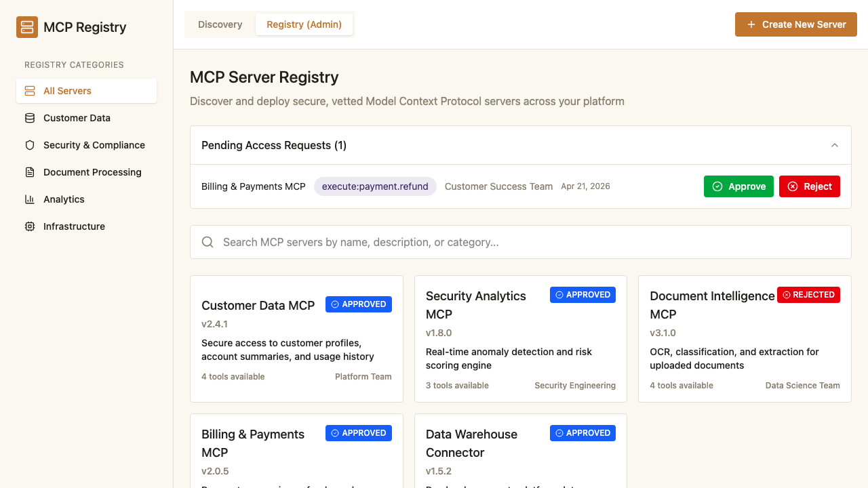The height and width of the screenshot is (488, 868).
Task: Click Data Science Team owner label
Action: [x=803, y=386]
